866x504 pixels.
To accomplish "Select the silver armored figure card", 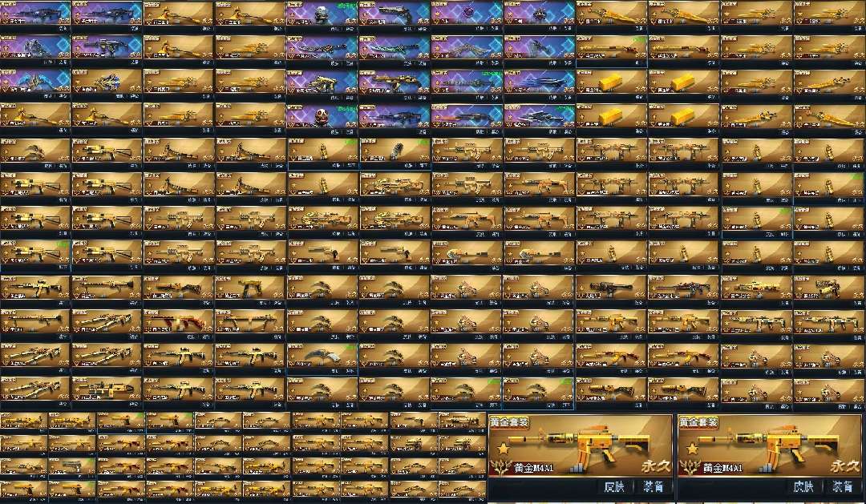I will pyautogui.click(x=35, y=49).
